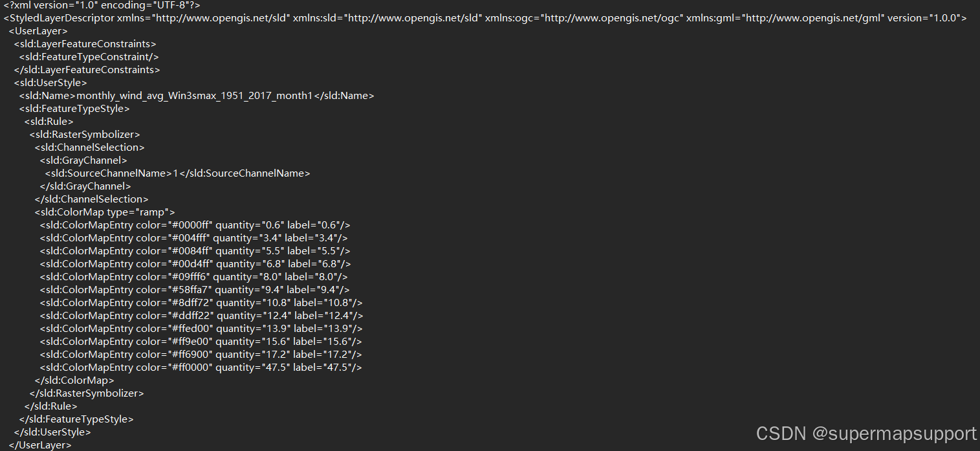Click the opening <sld:GrayChannel> tag
The height and width of the screenshot is (451, 980).
[83, 160]
